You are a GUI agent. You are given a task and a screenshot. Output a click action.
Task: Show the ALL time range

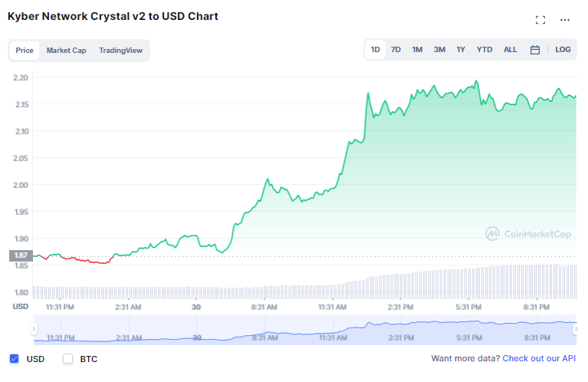click(x=510, y=50)
